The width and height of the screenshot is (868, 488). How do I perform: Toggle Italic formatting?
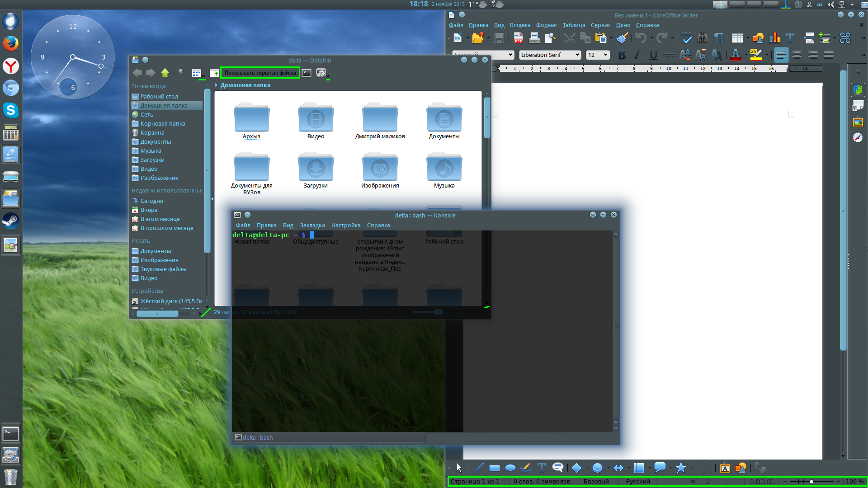pos(637,55)
